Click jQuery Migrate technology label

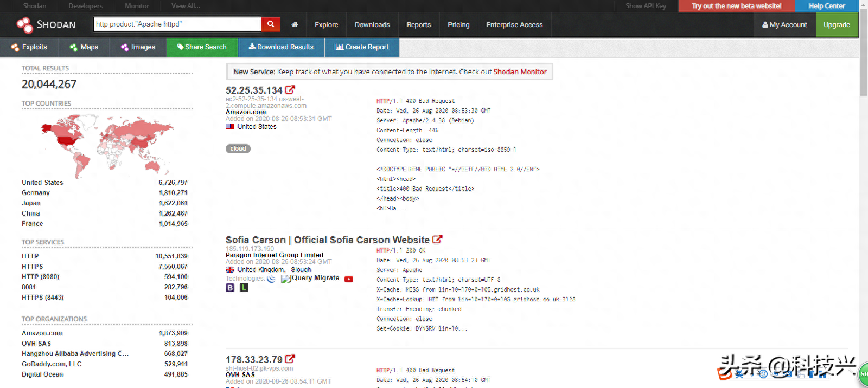(x=315, y=278)
